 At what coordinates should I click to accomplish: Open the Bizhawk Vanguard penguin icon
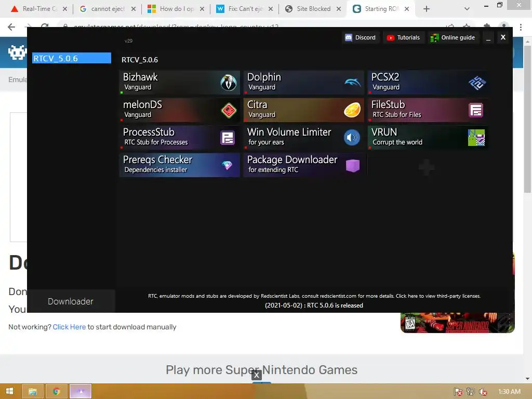(x=229, y=83)
